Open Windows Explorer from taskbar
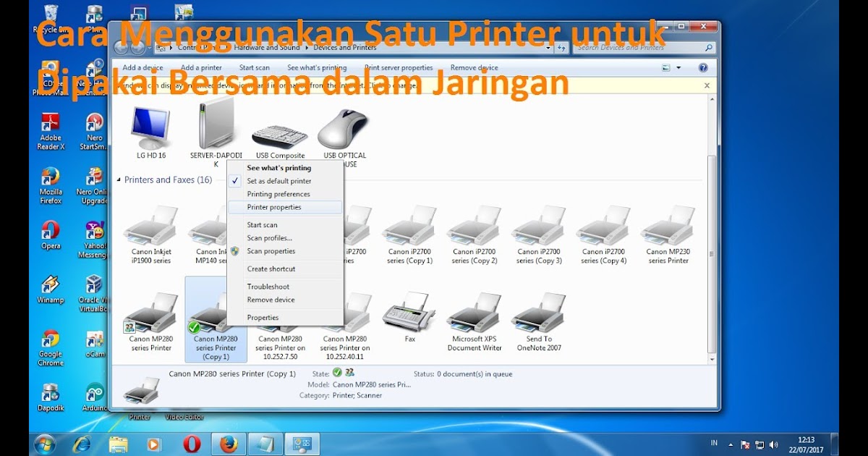868x456 pixels. pyautogui.click(x=118, y=444)
